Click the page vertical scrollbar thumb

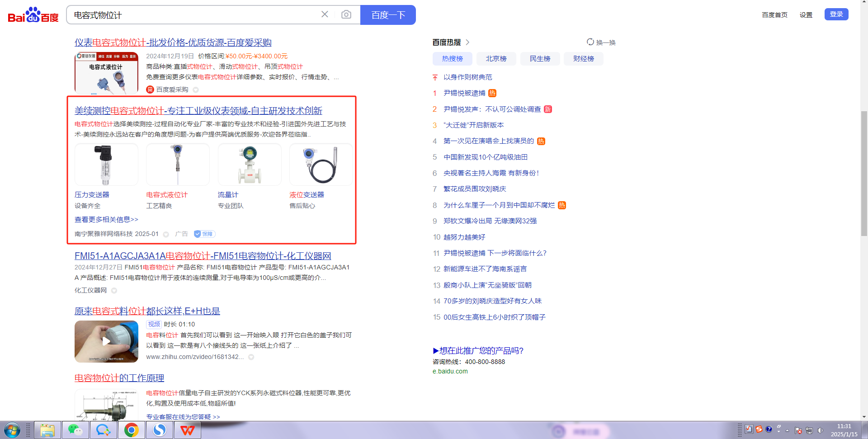tap(864, 174)
